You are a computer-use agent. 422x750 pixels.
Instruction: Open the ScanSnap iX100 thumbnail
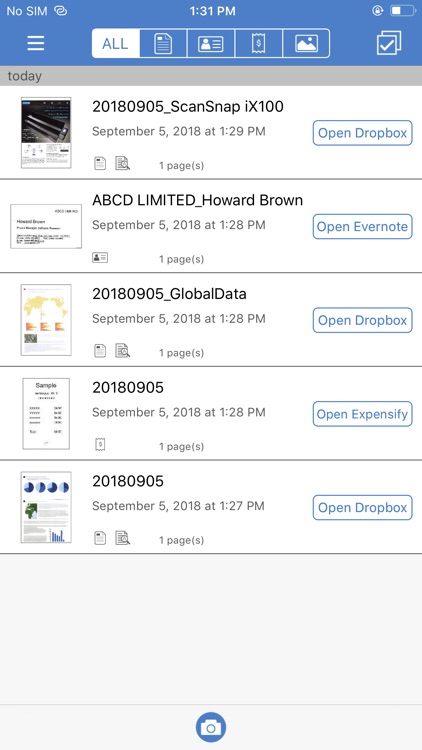[x=46, y=132]
